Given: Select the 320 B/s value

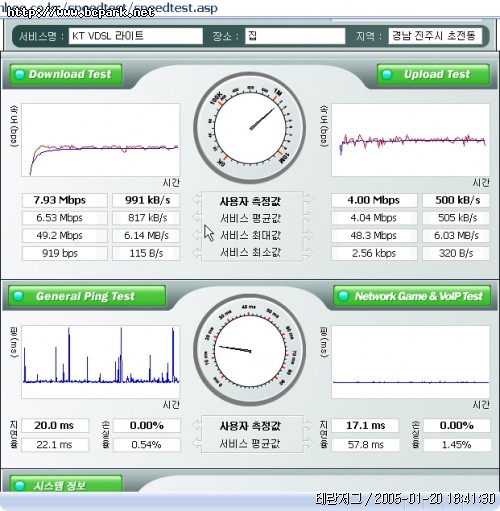Looking at the screenshot, I should pyautogui.click(x=456, y=253).
